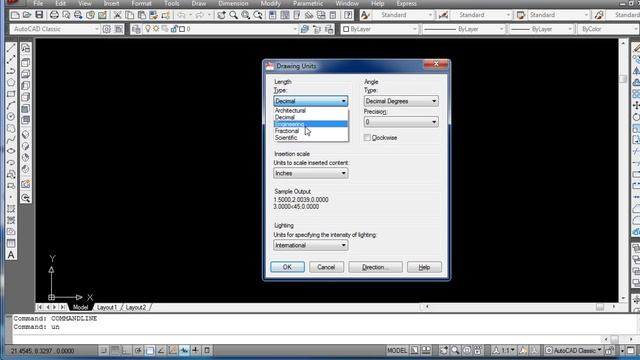Click the Table draw tool
The height and width of the screenshot is (360, 640).
click(x=11, y=243)
